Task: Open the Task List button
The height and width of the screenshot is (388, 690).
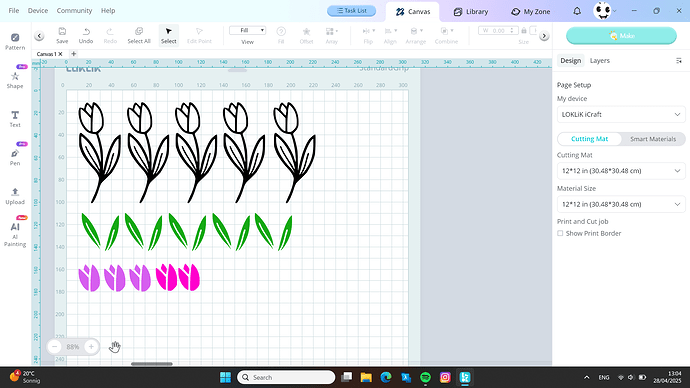Action: (351, 11)
